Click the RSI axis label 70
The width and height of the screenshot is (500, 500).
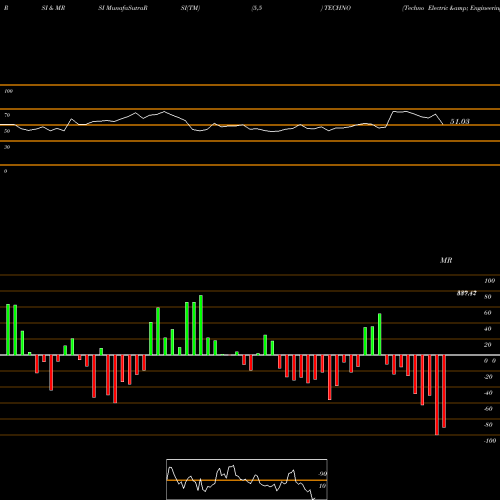tap(7, 115)
